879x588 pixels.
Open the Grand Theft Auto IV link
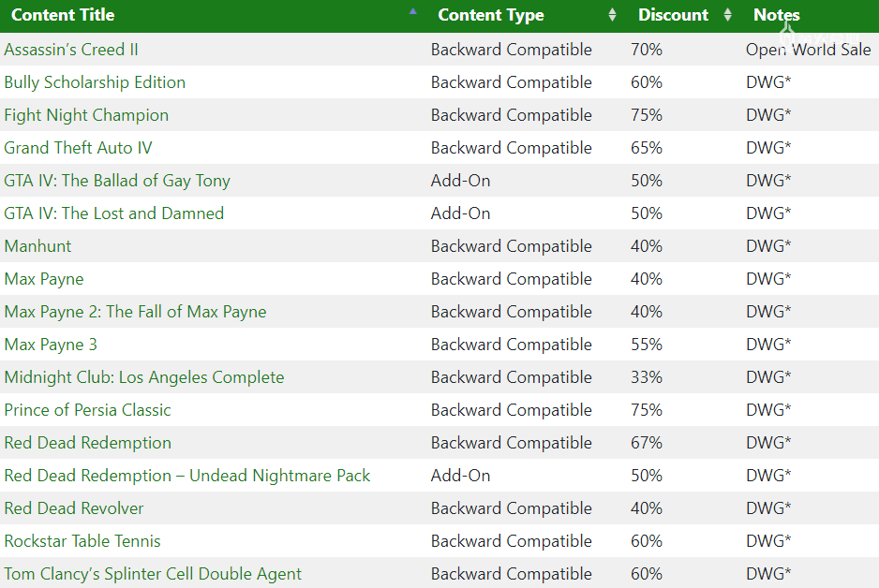[x=78, y=148]
